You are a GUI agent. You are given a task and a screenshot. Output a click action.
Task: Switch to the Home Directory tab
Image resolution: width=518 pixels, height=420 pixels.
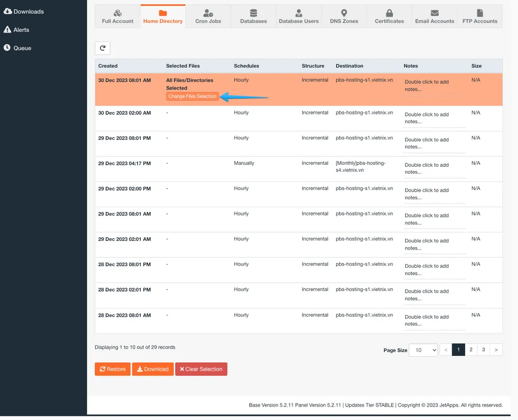[163, 16]
